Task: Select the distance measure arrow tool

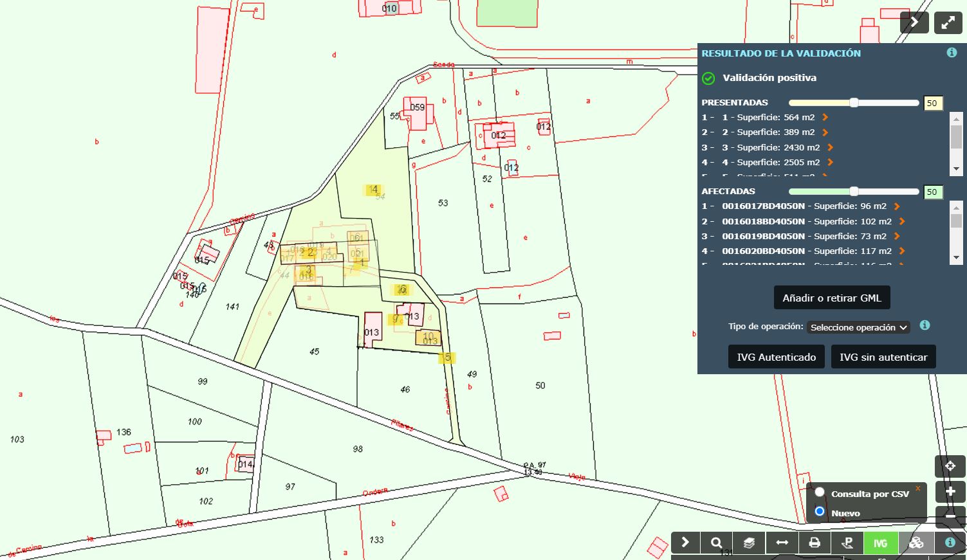Action: click(782, 543)
